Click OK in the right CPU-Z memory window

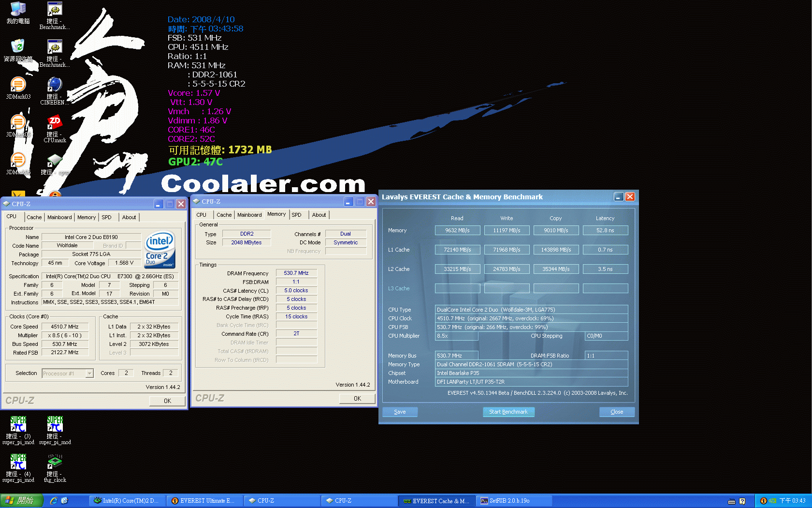[x=357, y=399]
